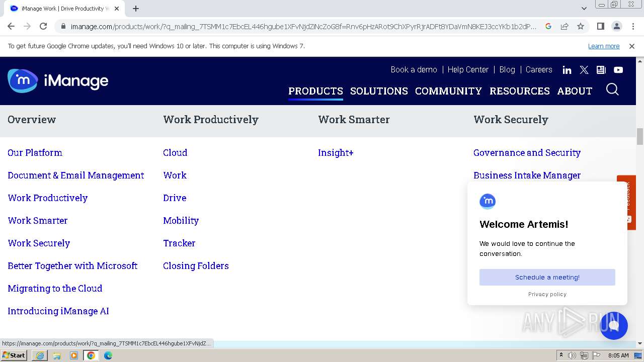The width and height of the screenshot is (644, 362).
Task: Open Better Together with Microsoft link
Action: [x=72, y=266]
